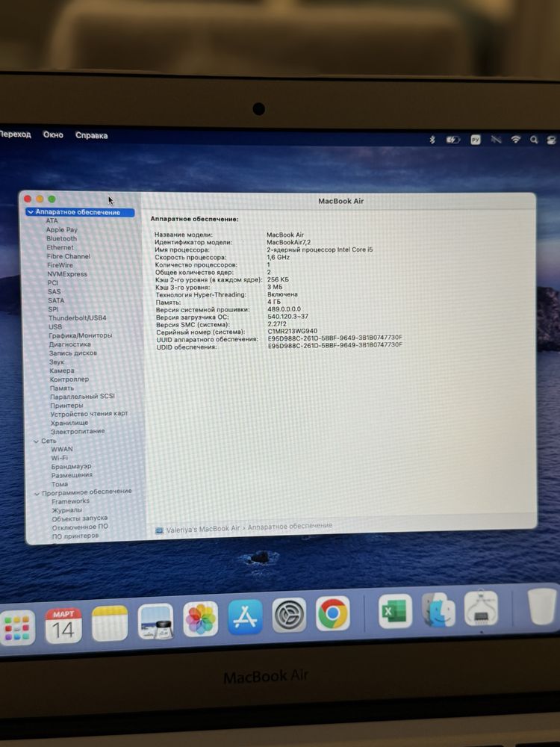Screen dimensions: 560x747
Task: Select WWAN under Сеть
Action: [x=63, y=449]
